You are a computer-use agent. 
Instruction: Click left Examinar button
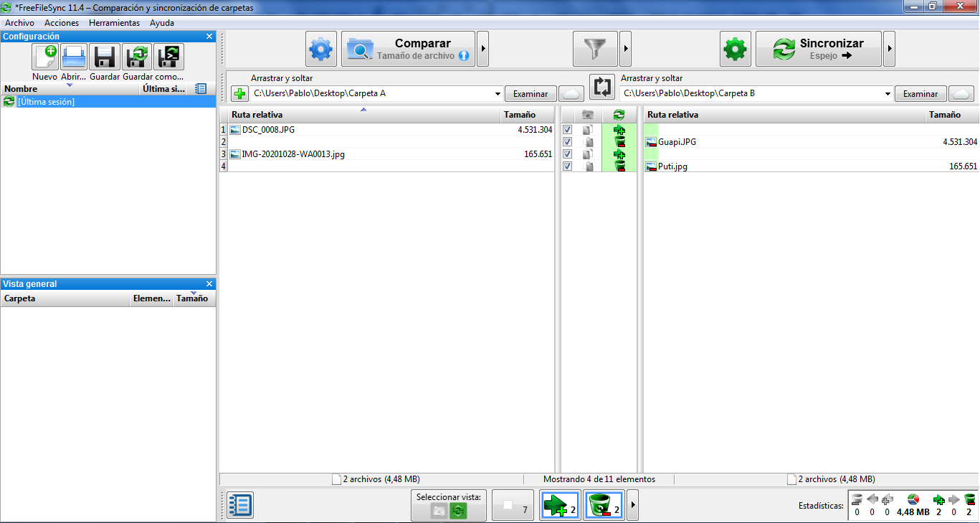(x=531, y=94)
